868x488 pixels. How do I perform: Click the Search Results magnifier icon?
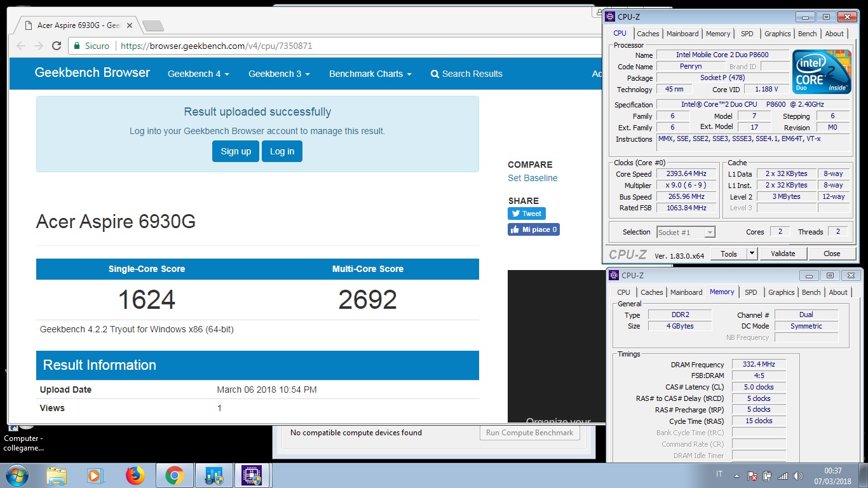(435, 74)
